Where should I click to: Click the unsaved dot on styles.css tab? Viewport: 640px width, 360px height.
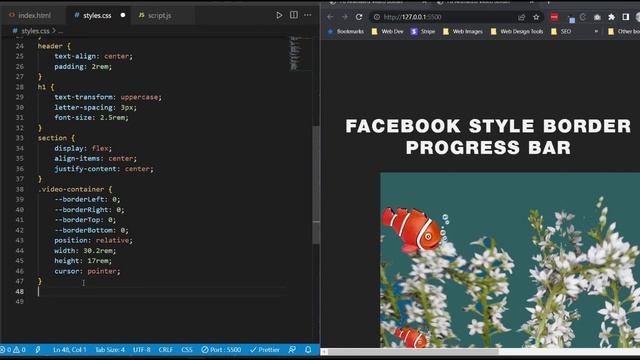(122, 15)
